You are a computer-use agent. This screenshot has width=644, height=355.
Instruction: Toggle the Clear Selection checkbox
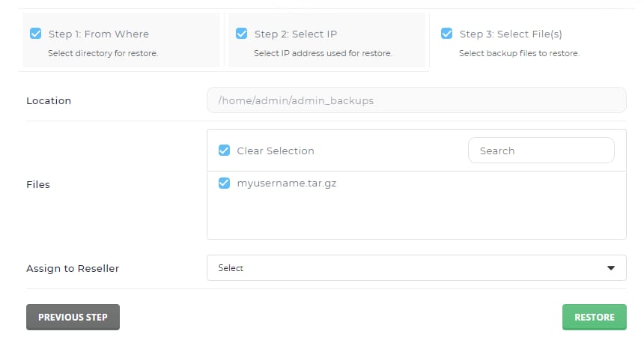224,151
